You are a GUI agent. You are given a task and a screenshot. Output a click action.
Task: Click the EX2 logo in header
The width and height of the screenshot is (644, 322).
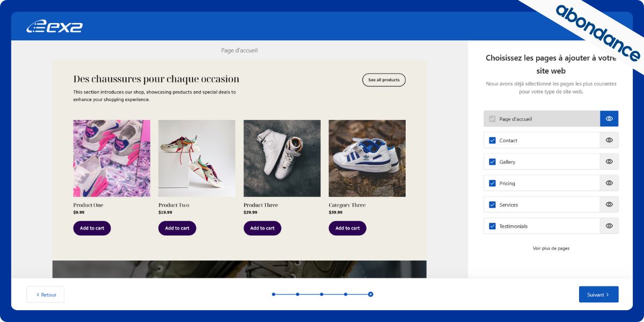click(x=54, y=26)
